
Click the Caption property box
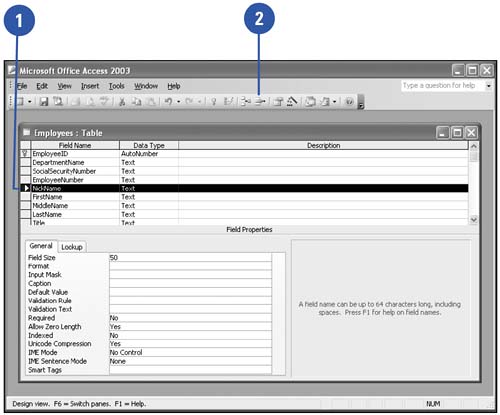pyautogui.click(x=190, y=283)
